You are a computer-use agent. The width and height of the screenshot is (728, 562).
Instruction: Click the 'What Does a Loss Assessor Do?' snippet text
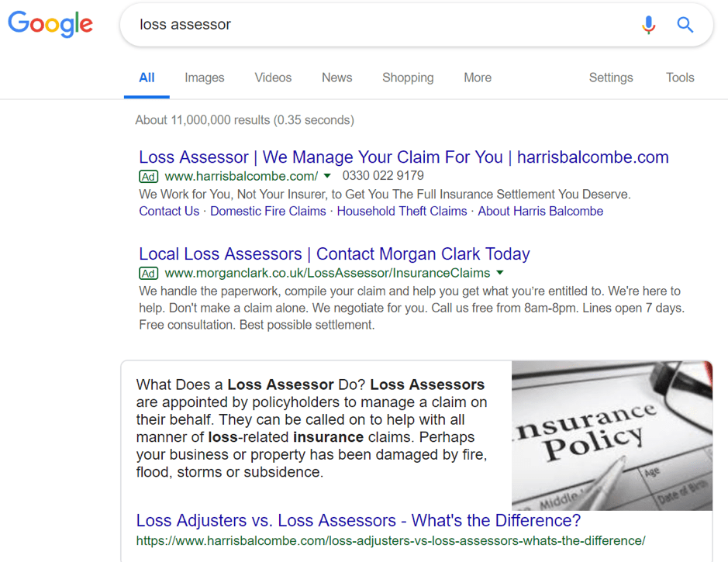point(312,429)
